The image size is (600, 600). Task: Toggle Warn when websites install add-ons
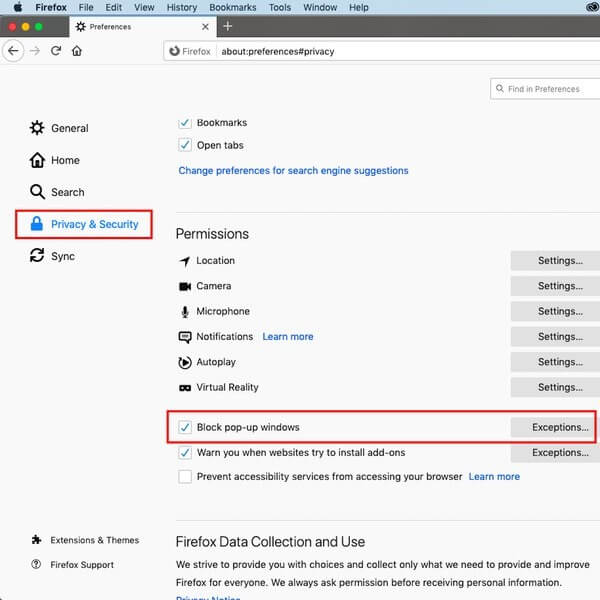[x=184, y=453]
